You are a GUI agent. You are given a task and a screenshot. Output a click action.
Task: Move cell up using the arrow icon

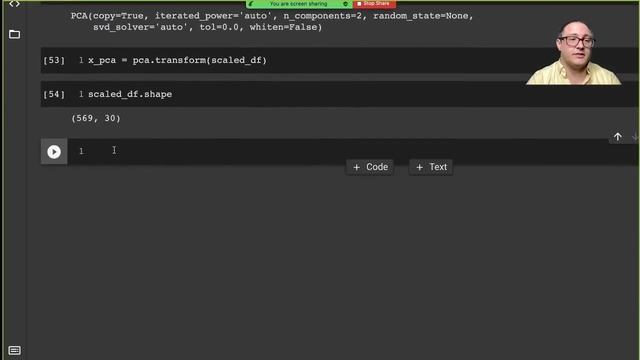618,137
